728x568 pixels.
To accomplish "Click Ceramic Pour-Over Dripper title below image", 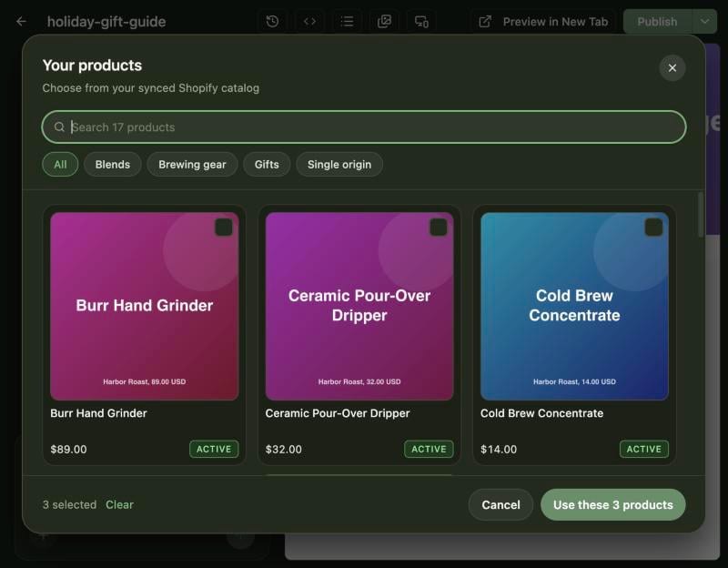I will [338, 413].
